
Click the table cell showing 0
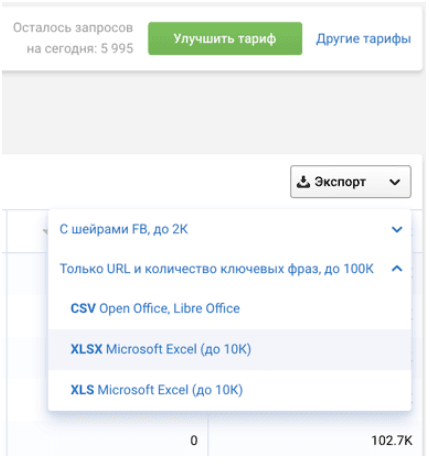194,441
